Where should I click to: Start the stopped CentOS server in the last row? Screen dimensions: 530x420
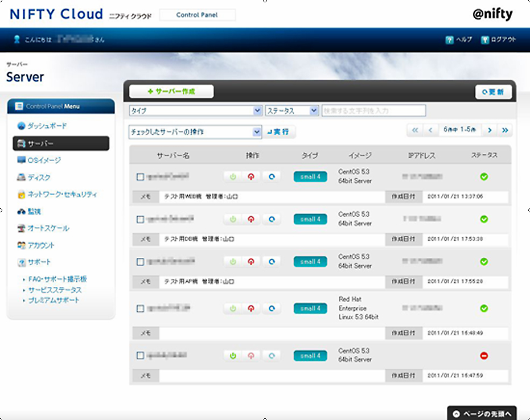232,356
